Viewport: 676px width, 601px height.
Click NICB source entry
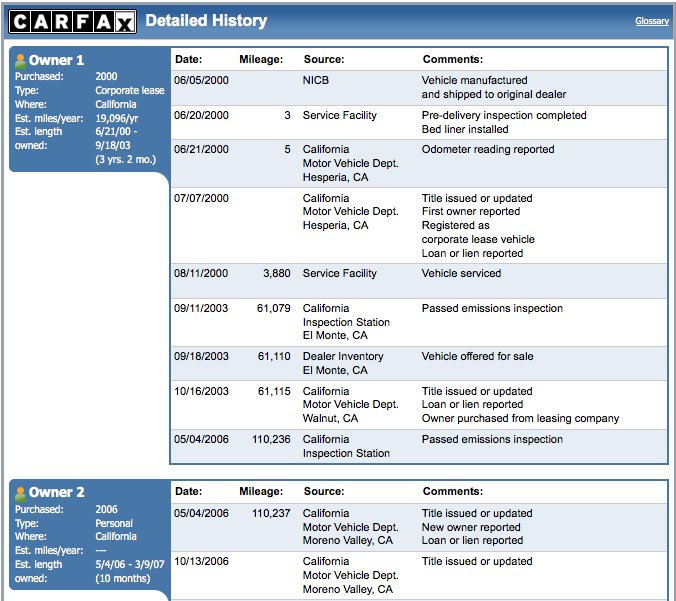tap(316, 80)
